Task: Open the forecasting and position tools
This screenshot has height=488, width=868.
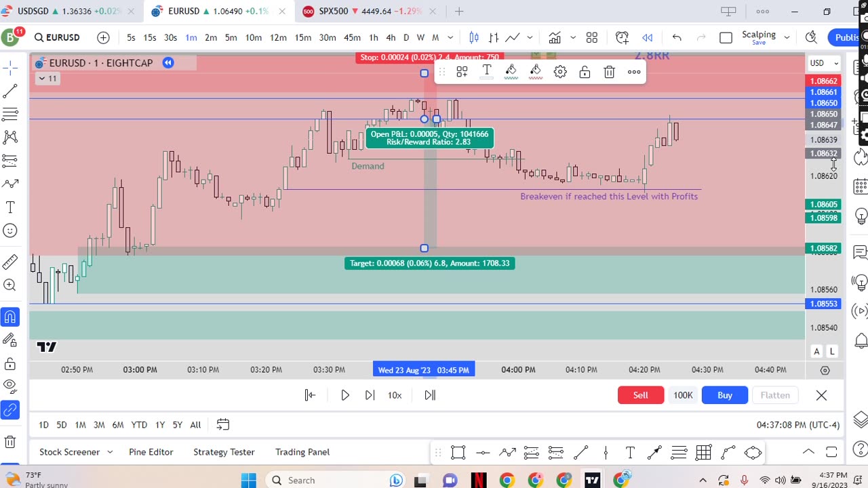Action: pyautogui.click(x=10, y=161)
